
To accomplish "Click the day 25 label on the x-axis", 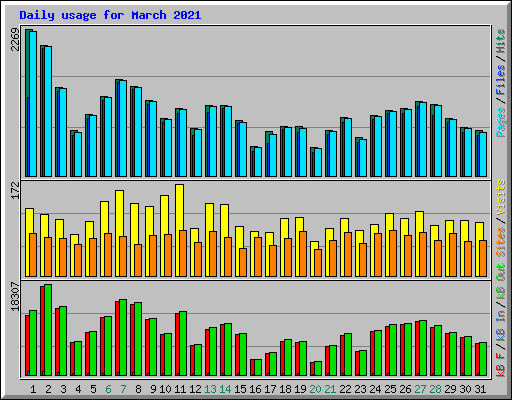I will pyautogui.click(x=390, y=389).
